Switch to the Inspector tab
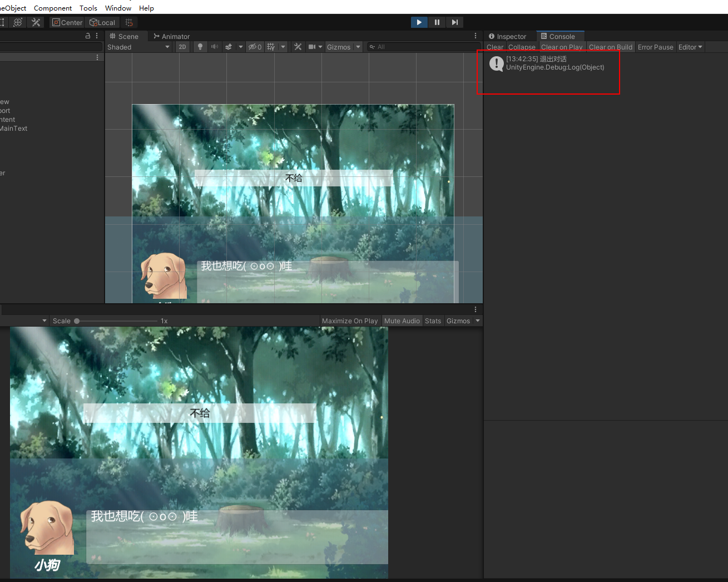 point(508,36)
